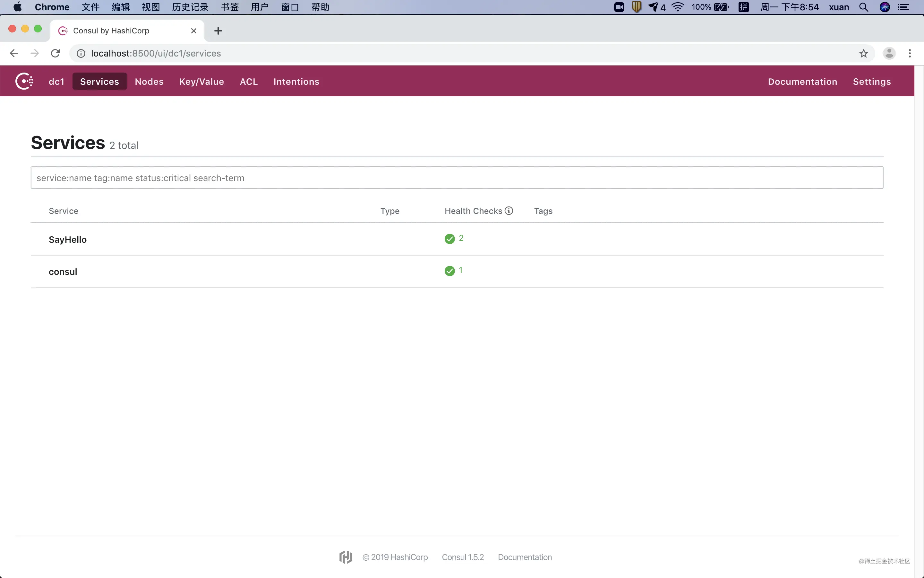
Task: Open Siri from the menu bar
Action: pos(885,7)
